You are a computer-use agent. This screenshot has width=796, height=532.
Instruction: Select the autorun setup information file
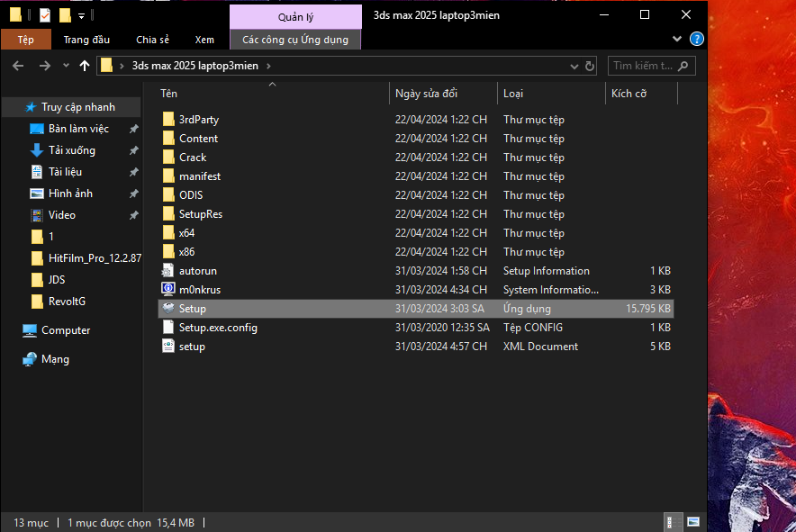pyautogui.click(x=197, y=271)
